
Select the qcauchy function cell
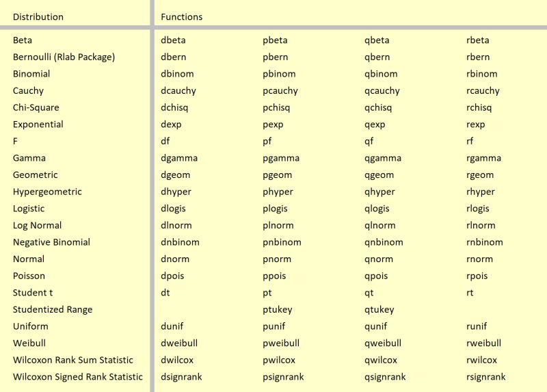(x=382, y=91)
